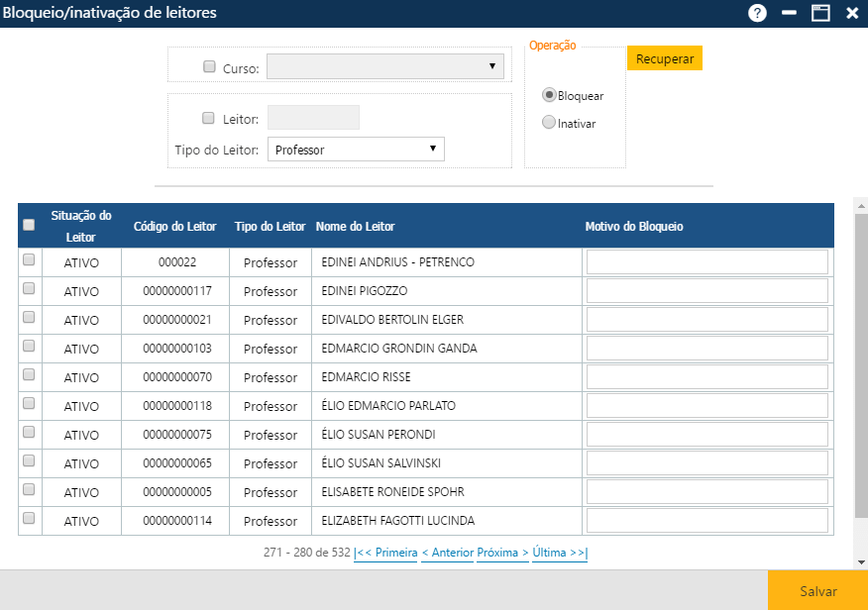Check the select-all checkbox in the table header
Viewport: 868px width, 610px height.
click(29, 224)
